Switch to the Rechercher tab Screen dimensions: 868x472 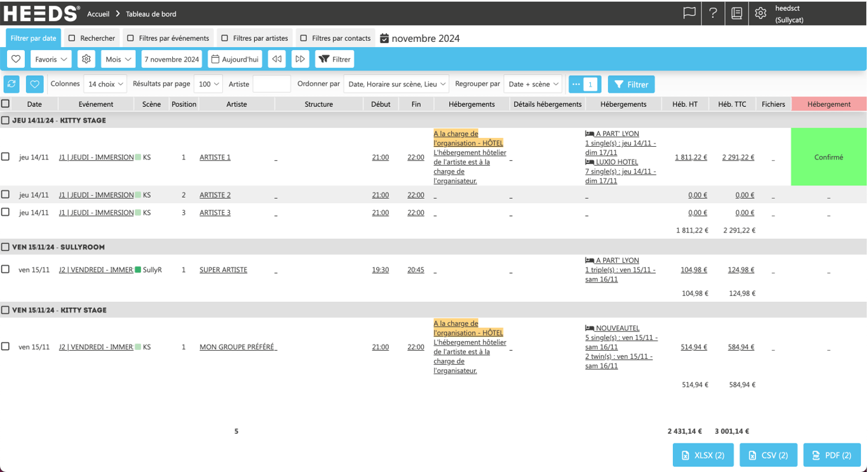[92, 38]
